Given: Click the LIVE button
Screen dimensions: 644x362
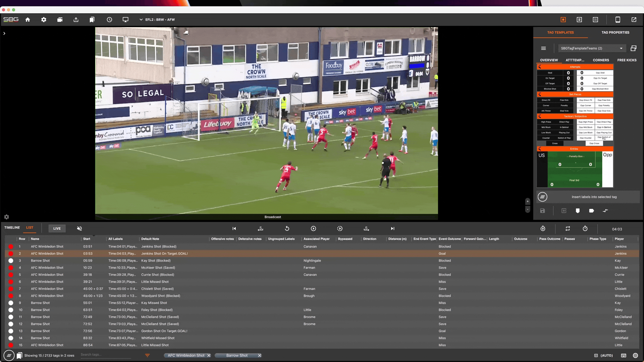Looking at the screenshot, I should click(x=57, y=229).
